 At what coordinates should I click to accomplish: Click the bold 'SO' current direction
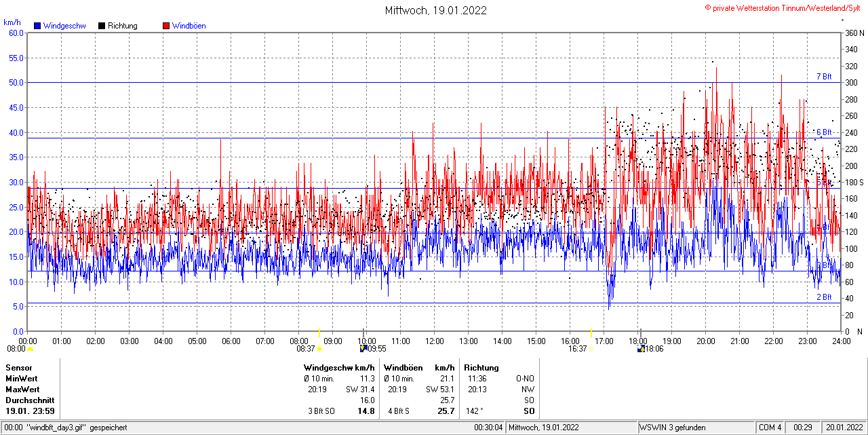[x=529, y=411]
